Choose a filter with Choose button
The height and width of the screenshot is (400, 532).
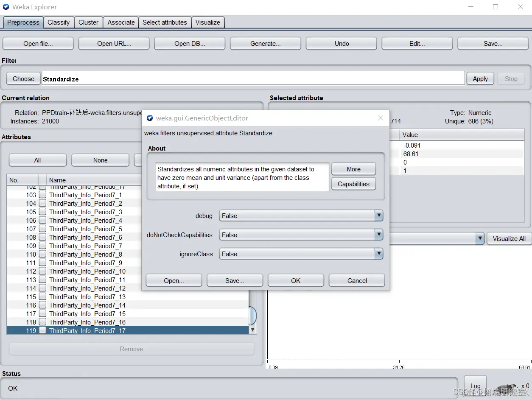(23, 78)
